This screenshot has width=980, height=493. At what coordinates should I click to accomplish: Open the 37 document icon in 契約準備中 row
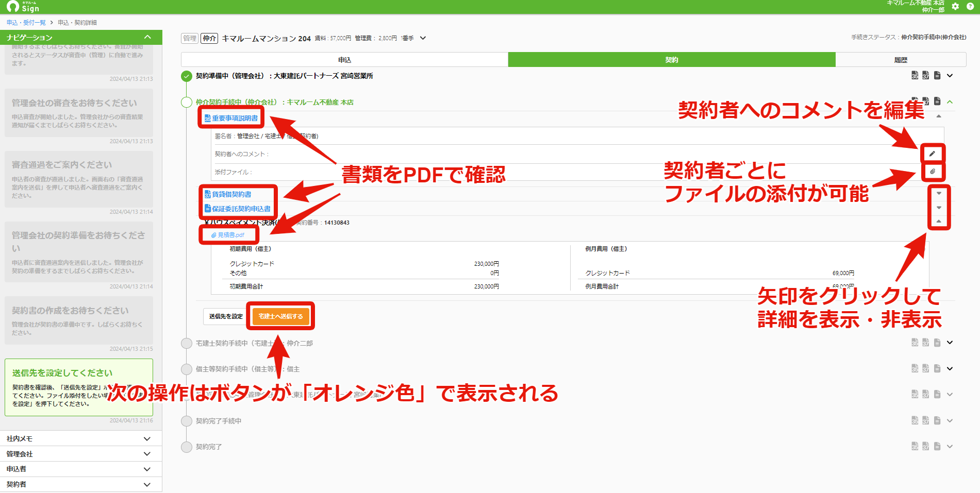tap(926, 75)
